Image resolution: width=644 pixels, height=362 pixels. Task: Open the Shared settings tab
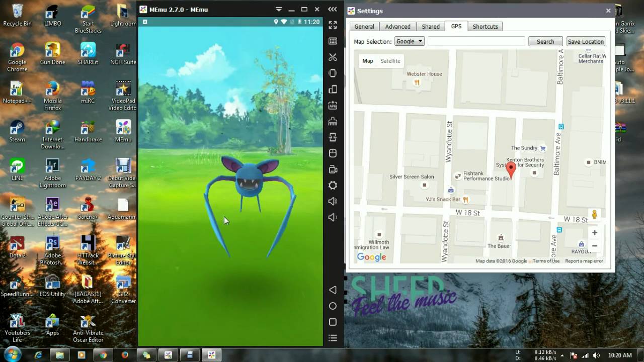431,27
